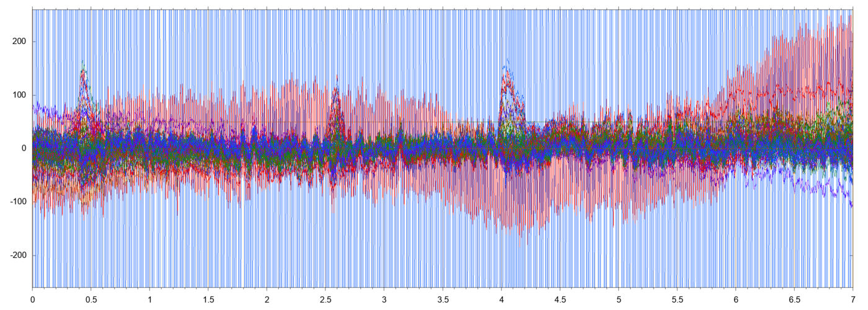Click the 2.5 tick label on the time axis
The width and height of the screenshot is (868, 310).
[x=325, y=299]
